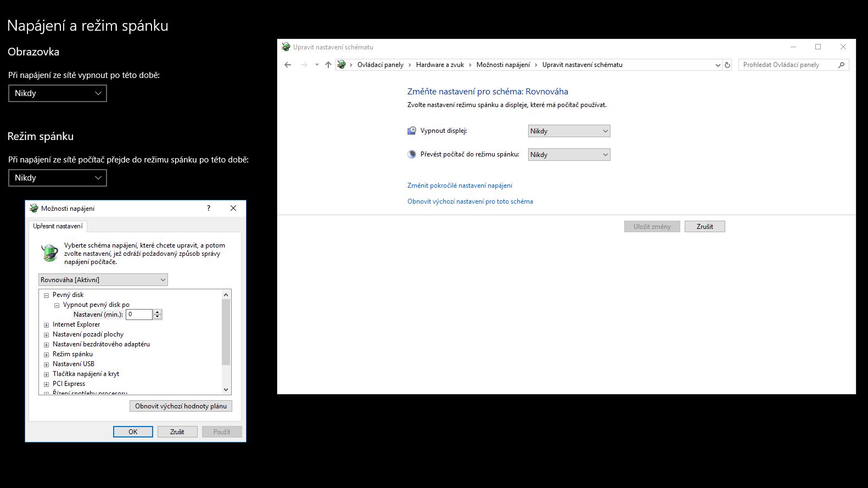
Task: Click the forward arrow in Control Panel
Action: click(304, 65)
